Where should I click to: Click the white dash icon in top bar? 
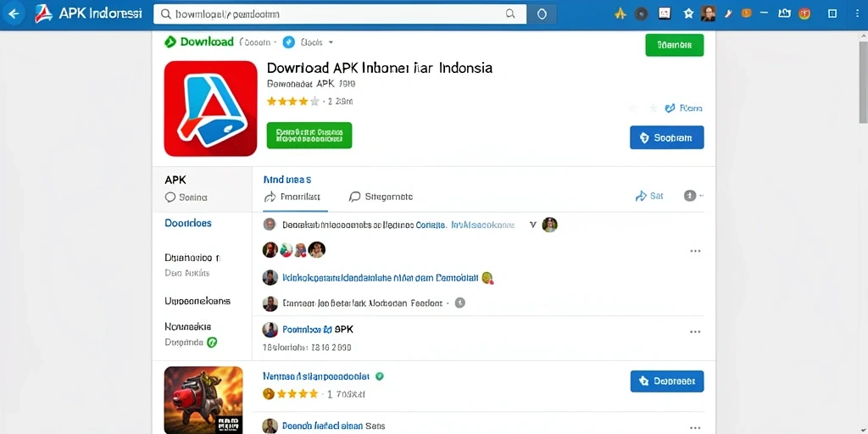point(765,14)
